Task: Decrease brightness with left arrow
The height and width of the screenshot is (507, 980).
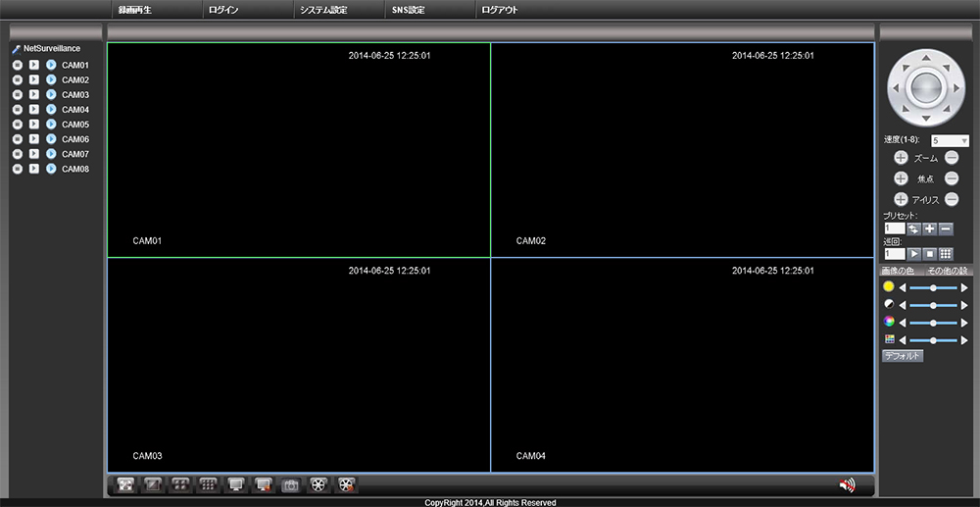Action: [902, 287]
